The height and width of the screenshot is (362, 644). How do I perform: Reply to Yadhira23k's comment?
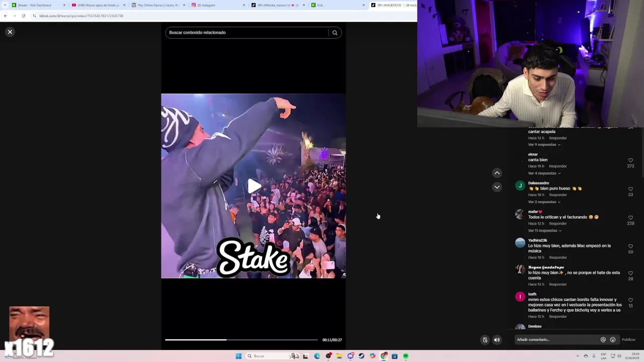(558, 257)
